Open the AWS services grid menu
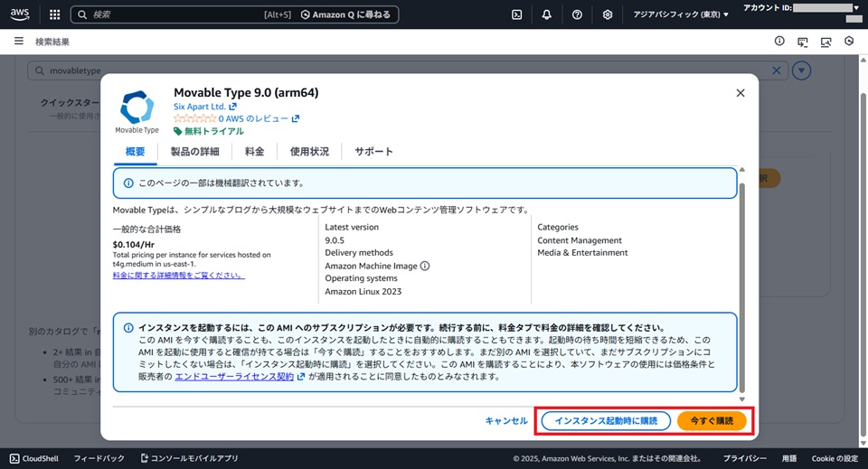The image size is (868, 469). tap(54, 14)
